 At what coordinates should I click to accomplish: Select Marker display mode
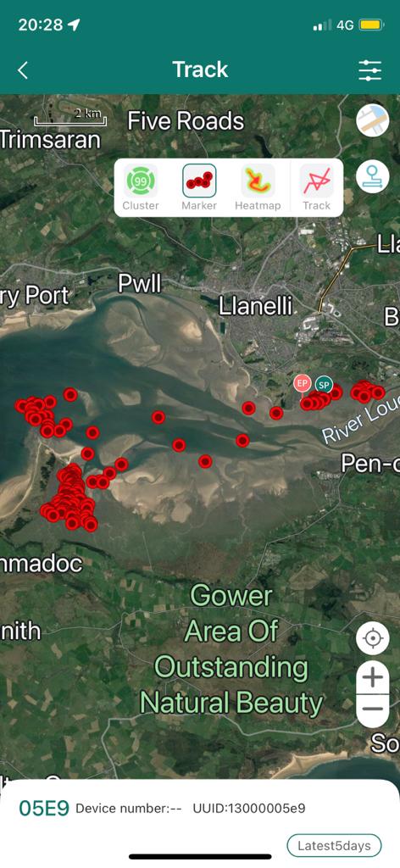(x=199, y=187)
